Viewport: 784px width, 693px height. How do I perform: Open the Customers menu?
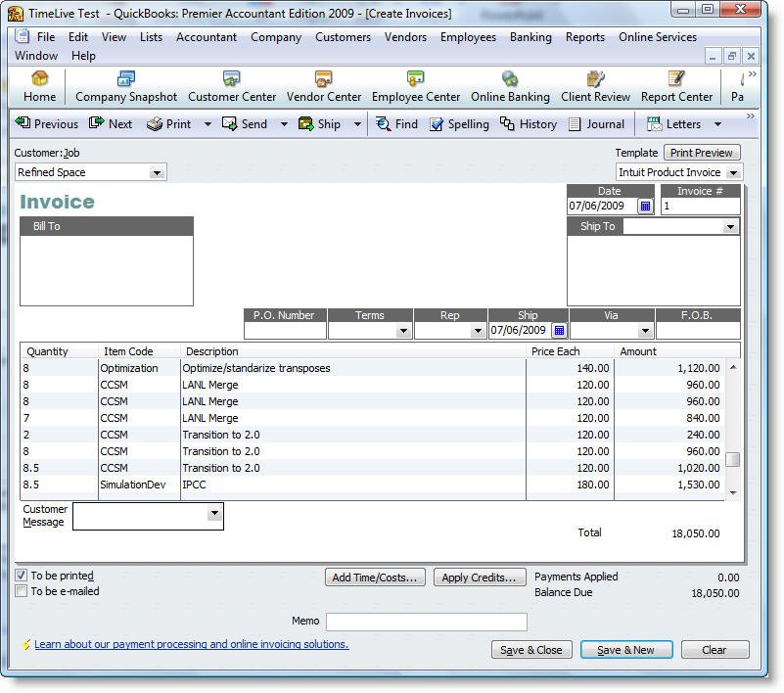point(343,37)
